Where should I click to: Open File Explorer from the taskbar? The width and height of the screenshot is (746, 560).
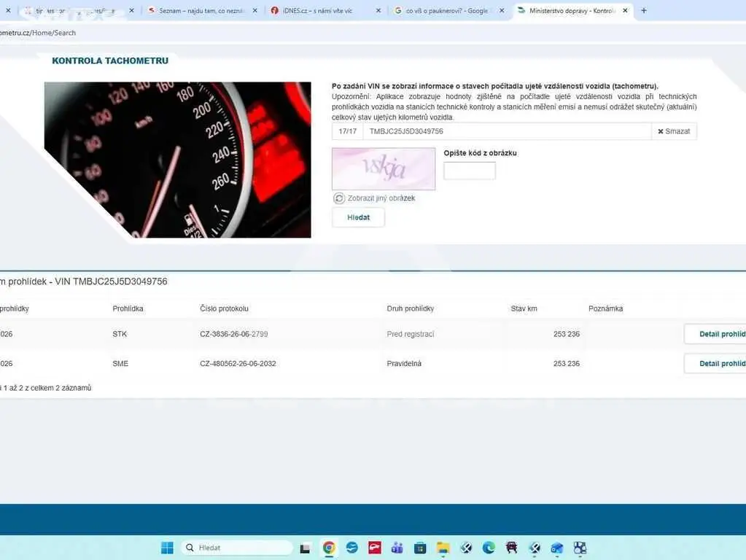coord(443,548)
